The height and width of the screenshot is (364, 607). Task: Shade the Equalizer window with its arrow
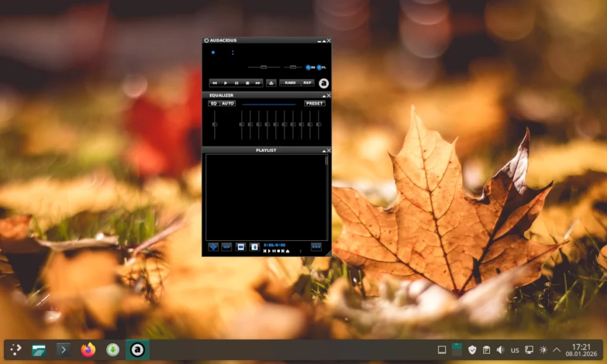324,95
